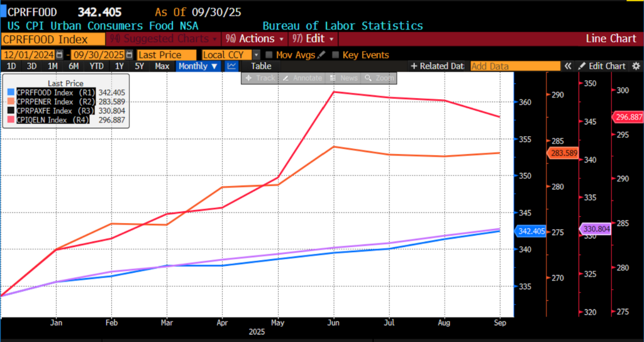The width and height of the screenshot is (644, 342).
Task: Open calendar picker for end date 09/30/2025
Action: 130,55
